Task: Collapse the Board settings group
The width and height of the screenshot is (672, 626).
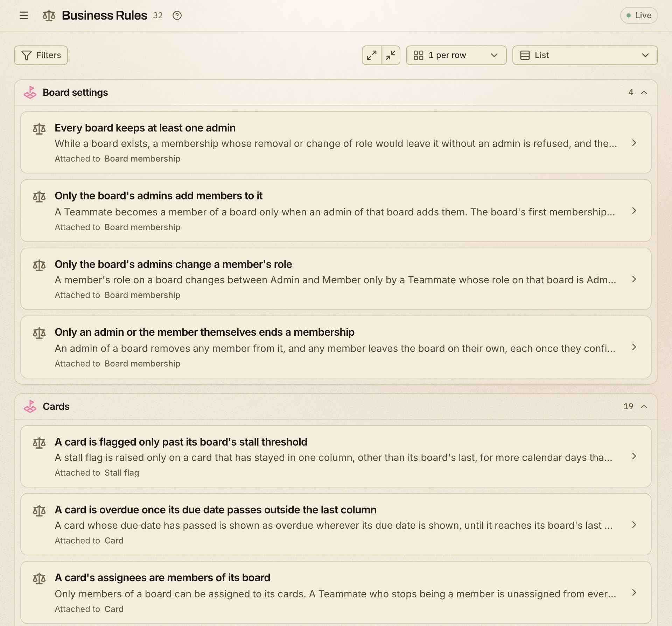Action: 644,92
